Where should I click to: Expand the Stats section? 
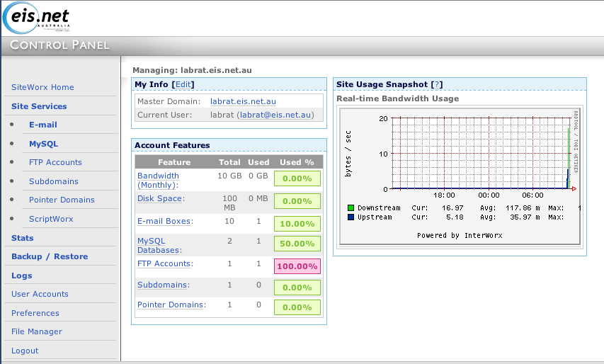(22, 238)
